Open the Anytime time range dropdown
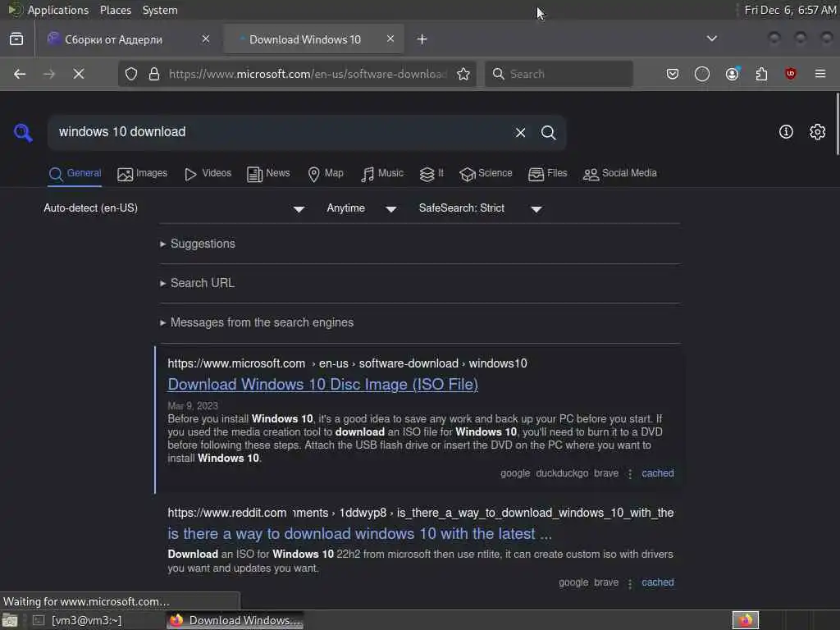Image resolution: width=840 pixels, height=630 pixels. (362, 208)
